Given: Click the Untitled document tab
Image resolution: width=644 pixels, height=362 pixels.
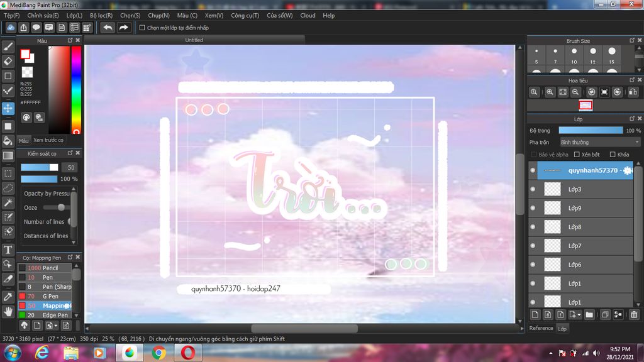Looking at the screenshot, I should pyautogui.click(x=194, y=40).
